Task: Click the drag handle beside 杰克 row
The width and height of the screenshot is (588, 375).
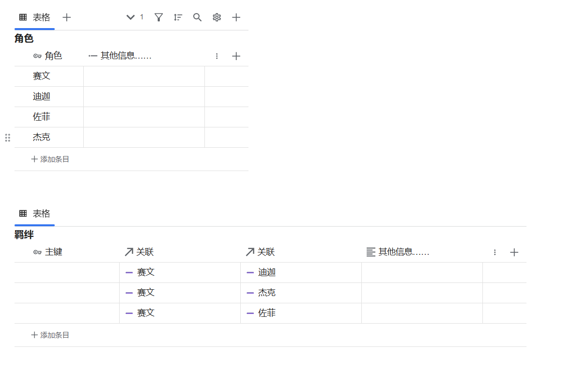Action: pos(8,138)
